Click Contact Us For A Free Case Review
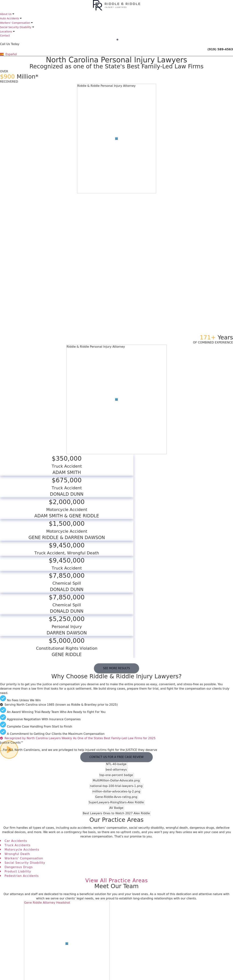This screenshot has width=233, height=980. [116, 757]
